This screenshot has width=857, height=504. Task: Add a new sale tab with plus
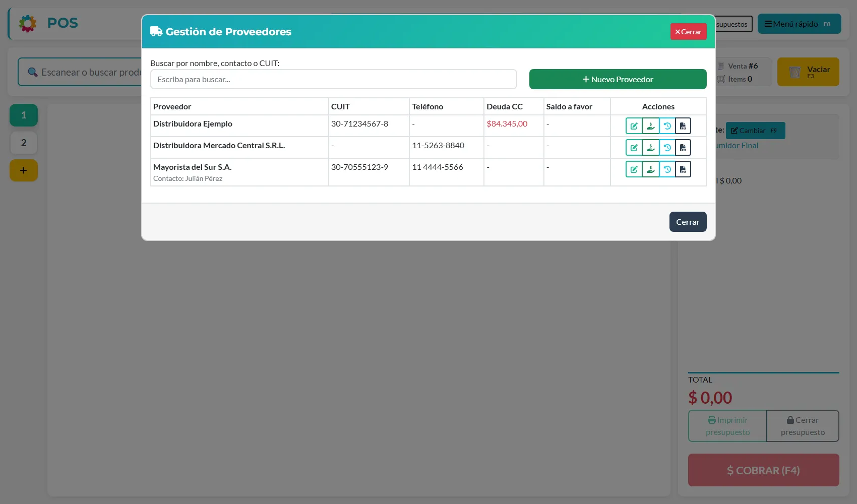24,170
